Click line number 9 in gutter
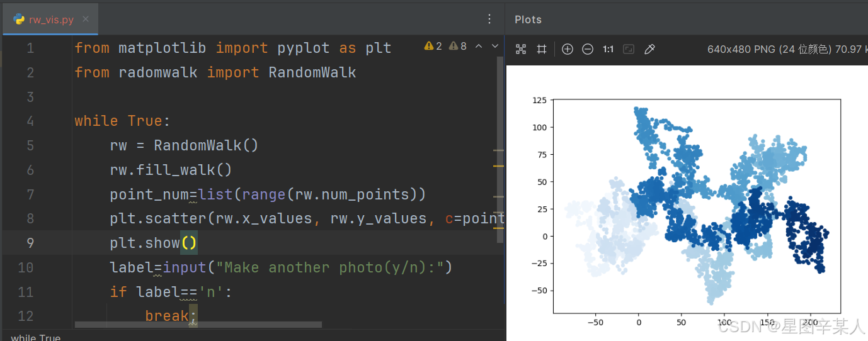The height and width of the screenshot is (341, 868). pos(30,243)
